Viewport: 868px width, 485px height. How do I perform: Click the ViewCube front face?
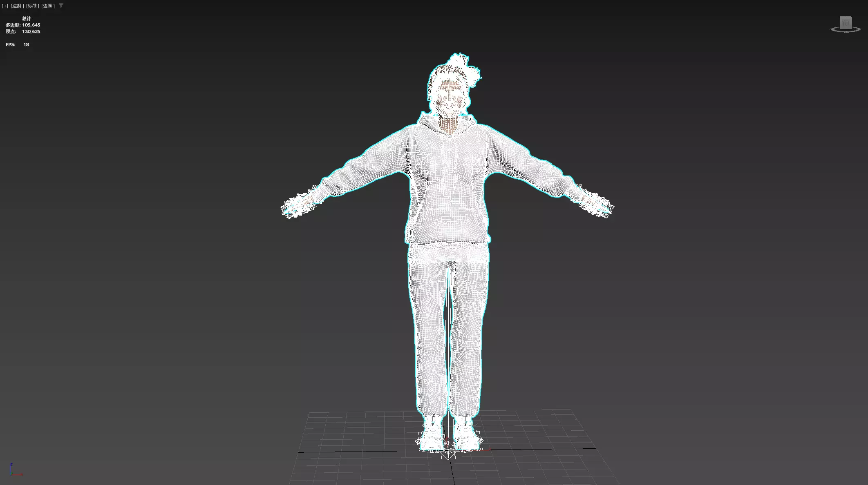click(846, 23)
